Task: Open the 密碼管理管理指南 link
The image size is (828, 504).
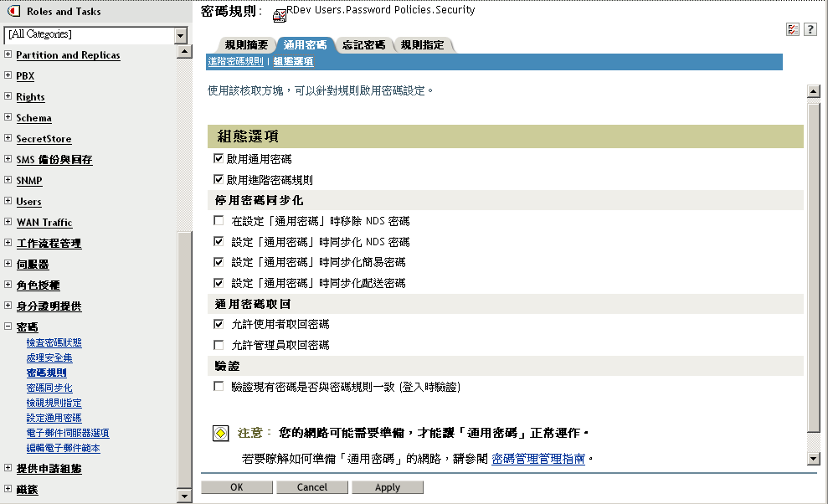Action: [538, 459]
